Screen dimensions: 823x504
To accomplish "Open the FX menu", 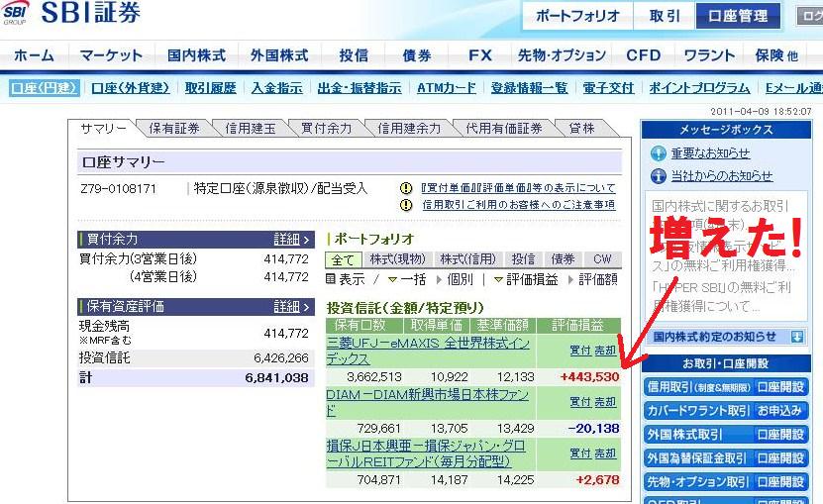I will coord(479,55).
